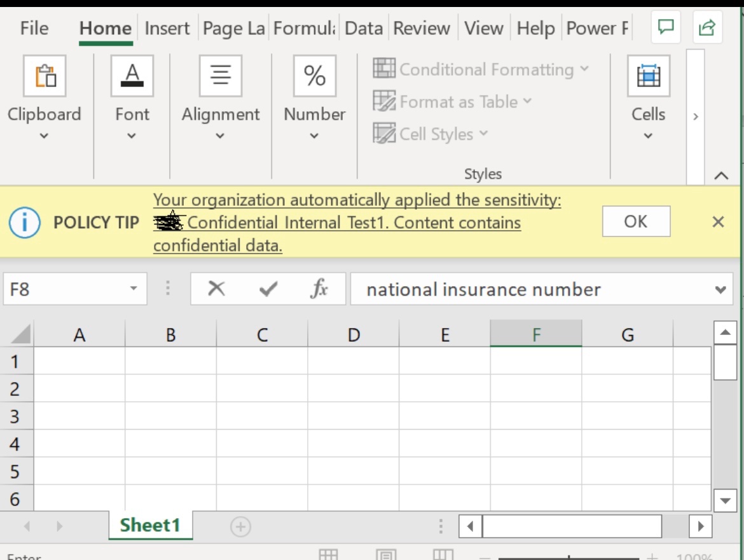Open the Clipboard paste icon group
Screen dimensions: 744x560
[45, 76]
